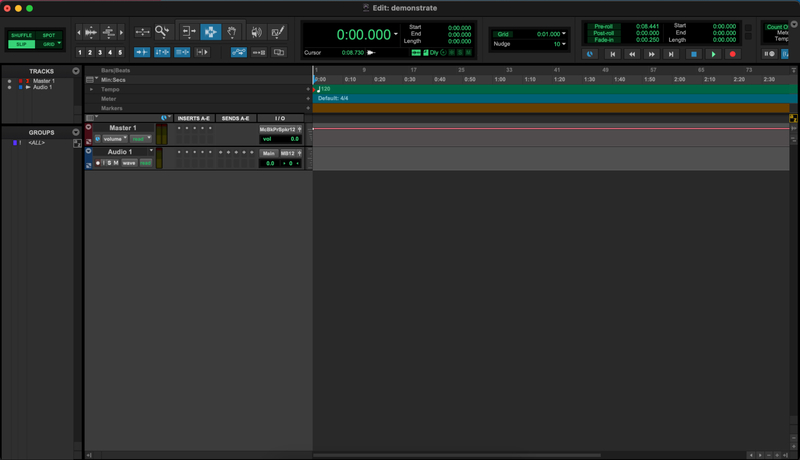
Task: Expand the Tempo ruler
Action: [92, 89]
